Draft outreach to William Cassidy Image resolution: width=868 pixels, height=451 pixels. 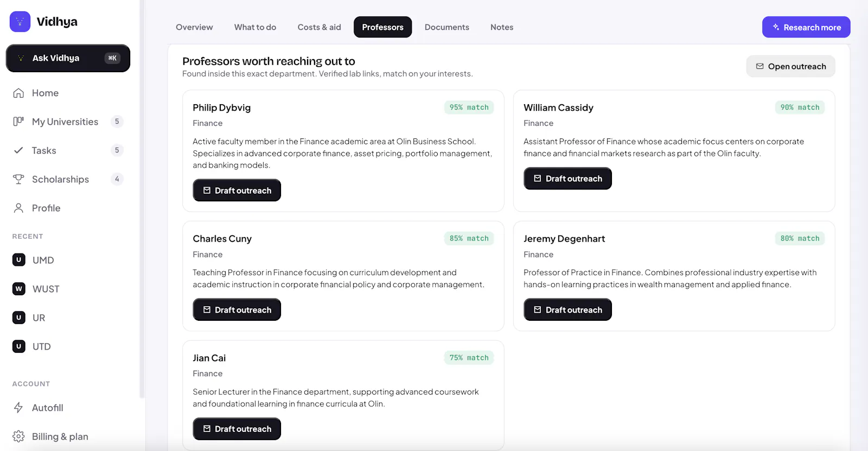click(x=567, y=179)
